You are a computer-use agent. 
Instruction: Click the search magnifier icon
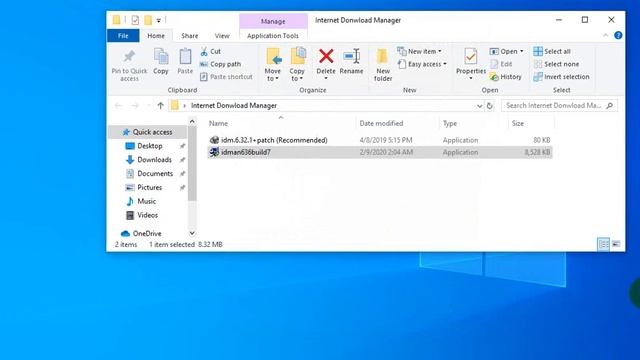click(x=609, y=106)
